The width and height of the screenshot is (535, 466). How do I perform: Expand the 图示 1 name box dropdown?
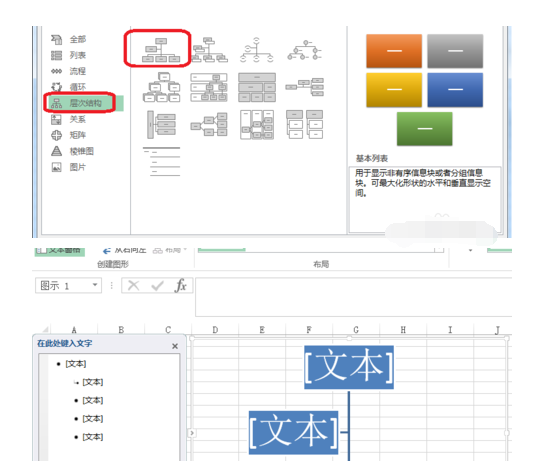point(95,285)
